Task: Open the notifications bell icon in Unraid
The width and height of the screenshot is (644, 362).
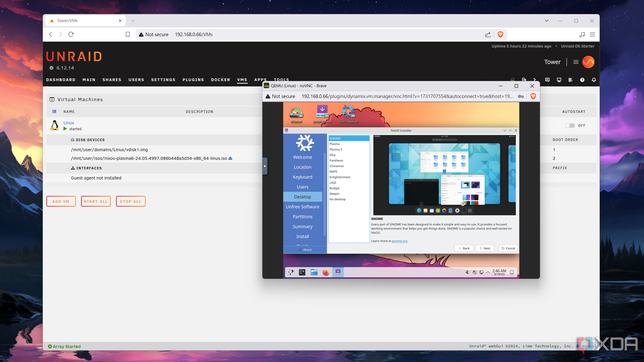Action: 594,80
